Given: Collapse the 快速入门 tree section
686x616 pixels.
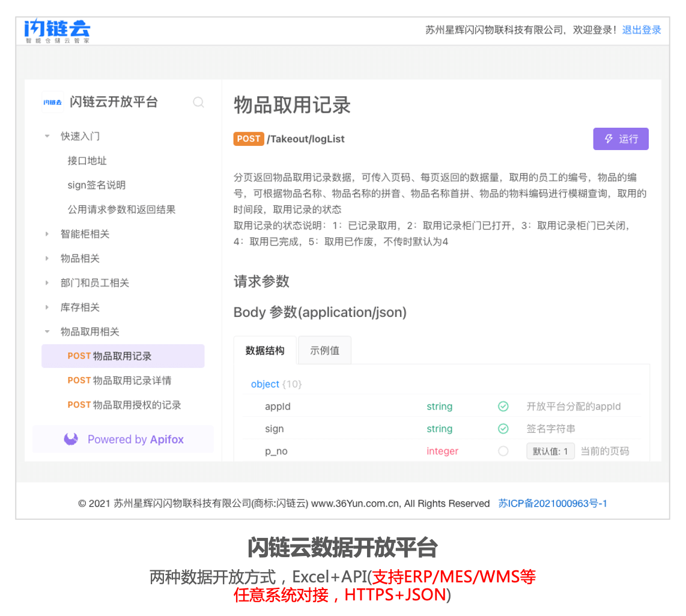Looking at the screenshot, I should point(47,136).
